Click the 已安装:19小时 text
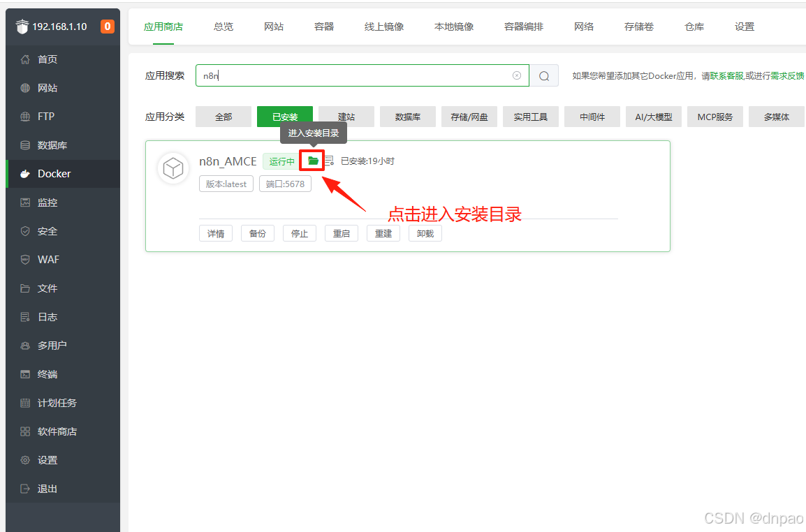The height and width of the screenshot is (532, 806). [x=367, y=161]
